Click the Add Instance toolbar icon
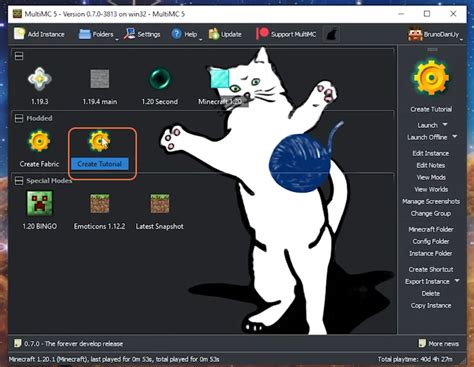Viewport: 474px width, 367px height. pyautogui.click(x=19, y=34)
